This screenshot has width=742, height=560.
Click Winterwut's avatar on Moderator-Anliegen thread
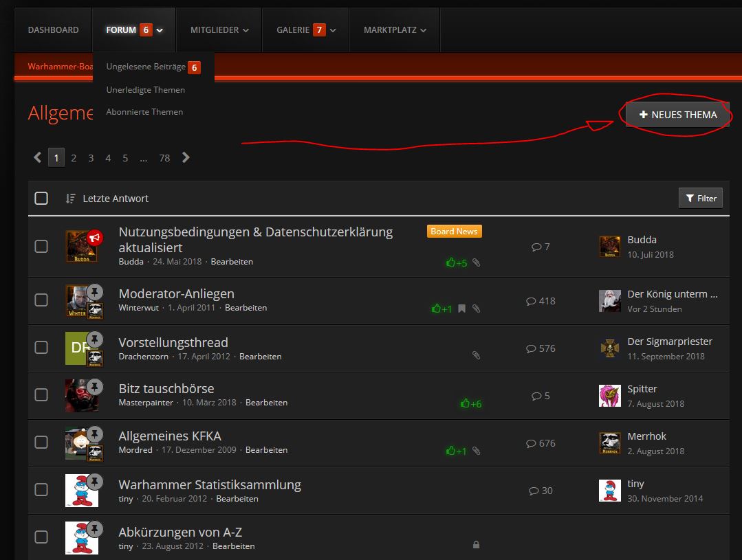(81, 301)
